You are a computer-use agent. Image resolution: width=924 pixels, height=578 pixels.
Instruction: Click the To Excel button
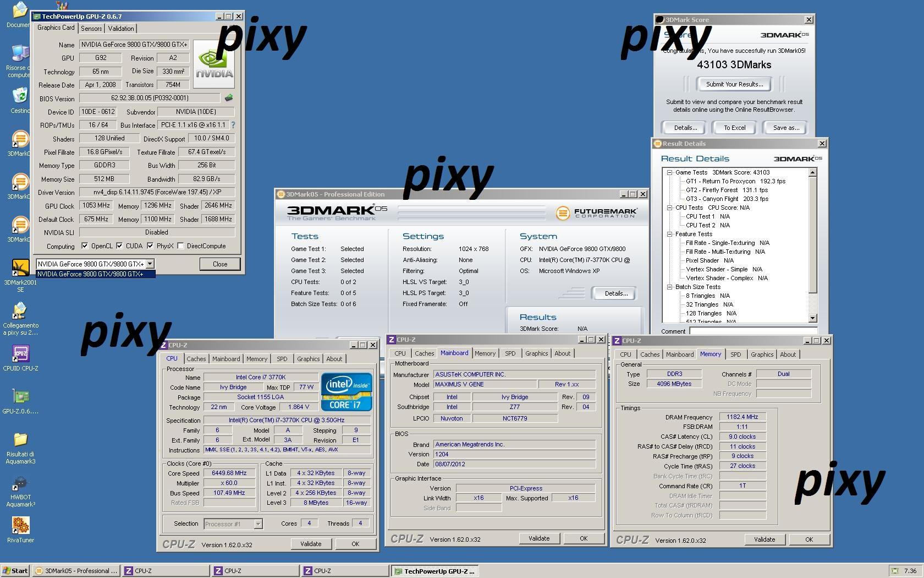click(734, 128)
